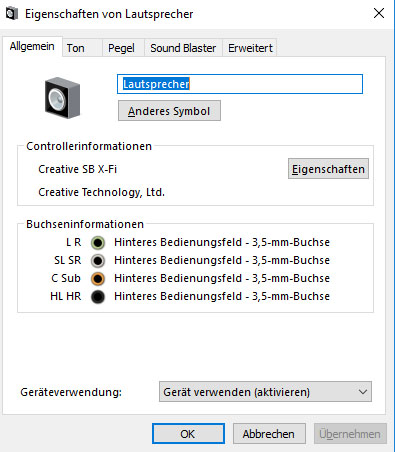Click the grey SL SR jack icon
Image resolution: width=395 pixels, height=452 pixels.
click(x=98, y=261)
